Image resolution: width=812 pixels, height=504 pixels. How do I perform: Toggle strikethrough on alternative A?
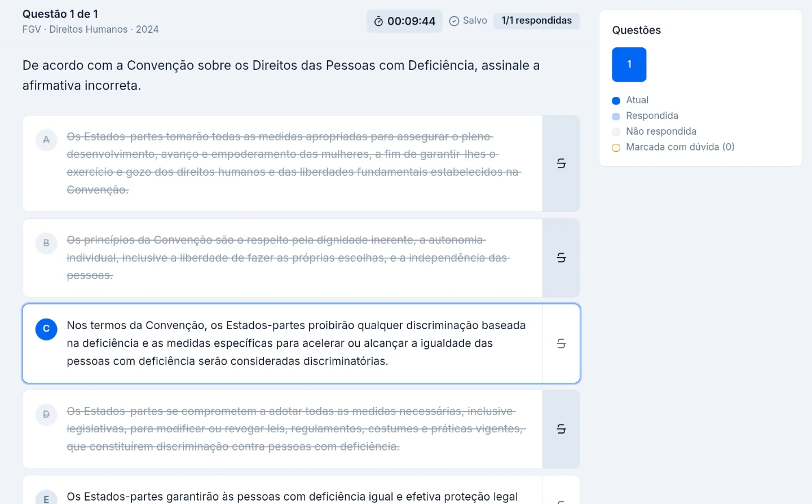click(x=561, y=163)
